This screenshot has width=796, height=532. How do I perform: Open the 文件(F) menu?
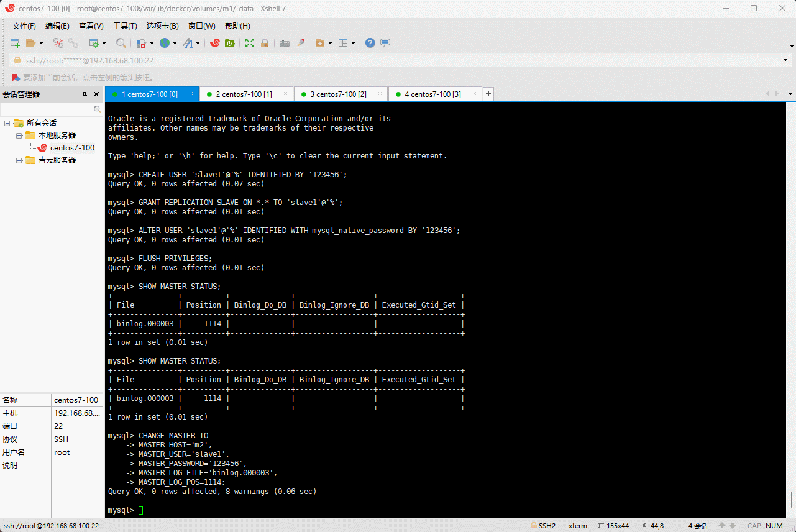click(x=24, y=26)
